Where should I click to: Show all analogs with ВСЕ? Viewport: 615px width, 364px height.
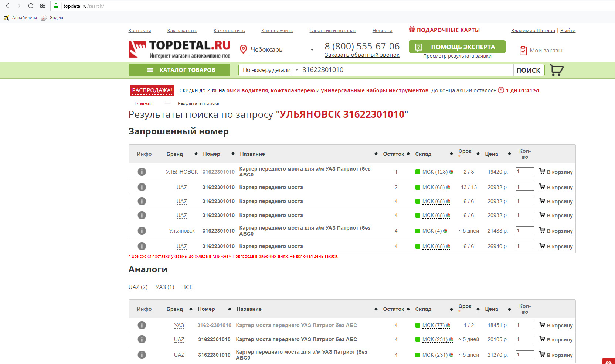pyautogui.click(x=187, y=287)
